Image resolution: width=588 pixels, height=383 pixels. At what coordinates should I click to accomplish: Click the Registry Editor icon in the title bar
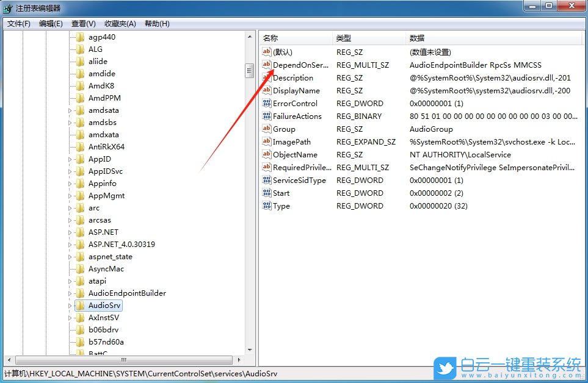[x=8, y=8]
